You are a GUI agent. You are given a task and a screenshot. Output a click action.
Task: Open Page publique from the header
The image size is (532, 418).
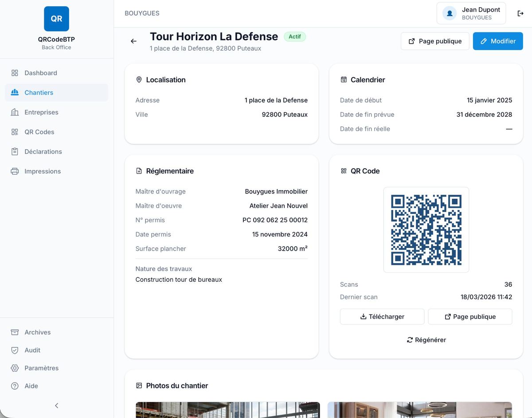[434, 41]
